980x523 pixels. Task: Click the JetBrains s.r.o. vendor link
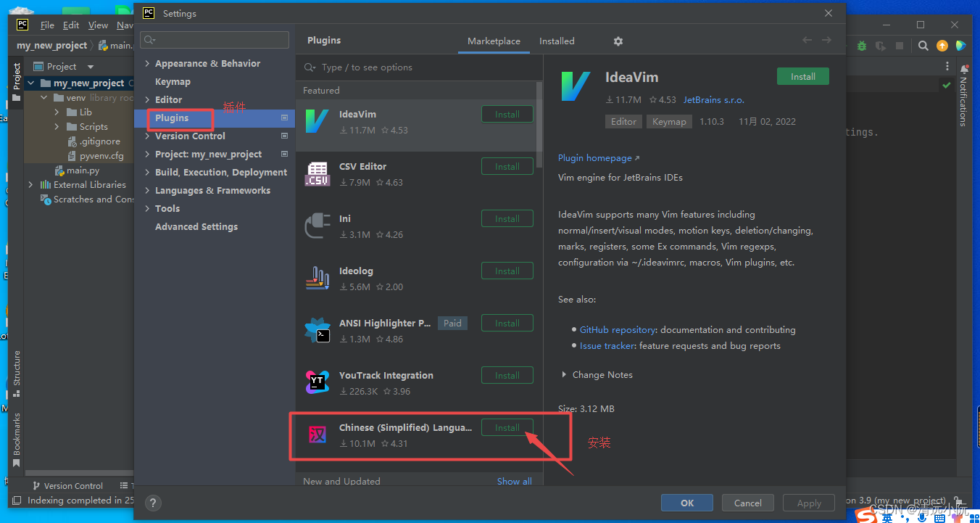(x=714, y=100)
